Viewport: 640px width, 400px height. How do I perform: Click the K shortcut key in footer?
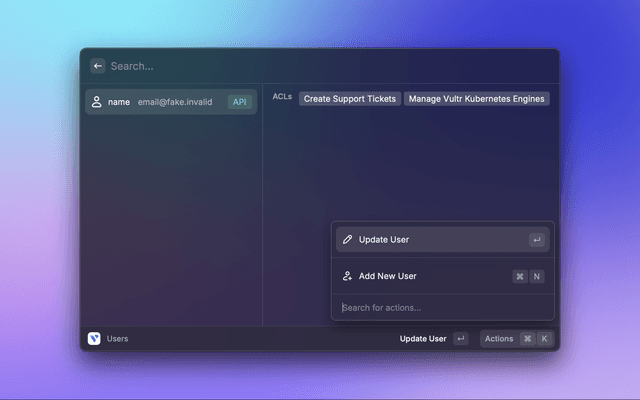tap(544, 339)
